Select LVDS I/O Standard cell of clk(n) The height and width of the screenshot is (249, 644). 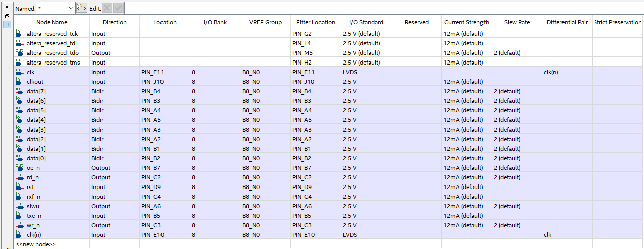[x=350, y=235]
